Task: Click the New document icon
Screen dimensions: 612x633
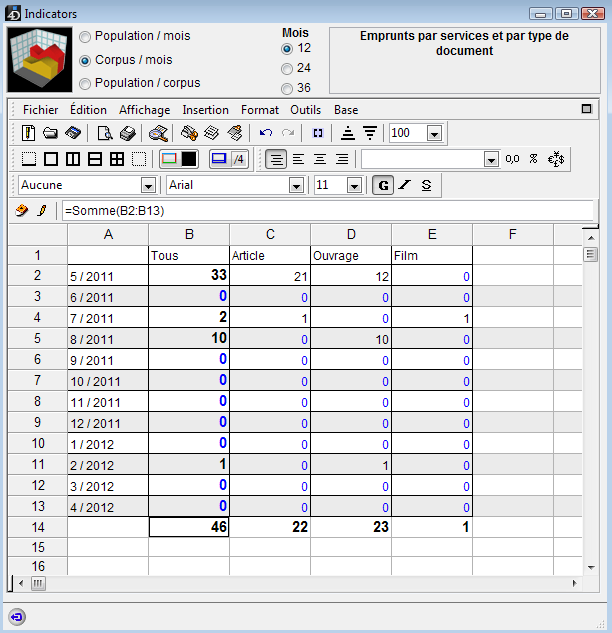Action: point(28,133)
